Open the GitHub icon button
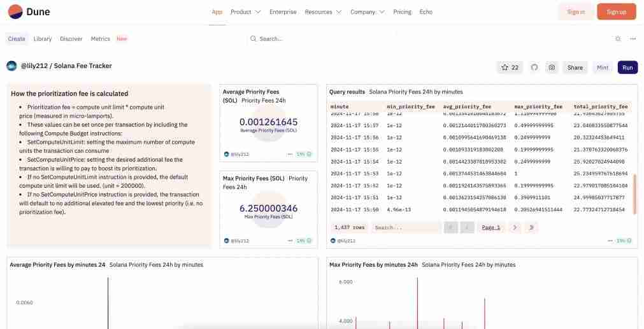The image size is (644, 329). tap(534, 67)
